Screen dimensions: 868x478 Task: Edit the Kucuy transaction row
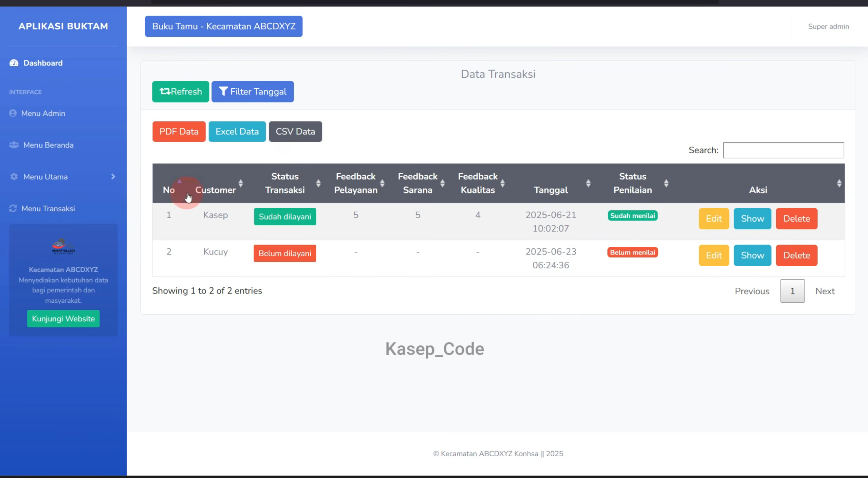(714, 255)
